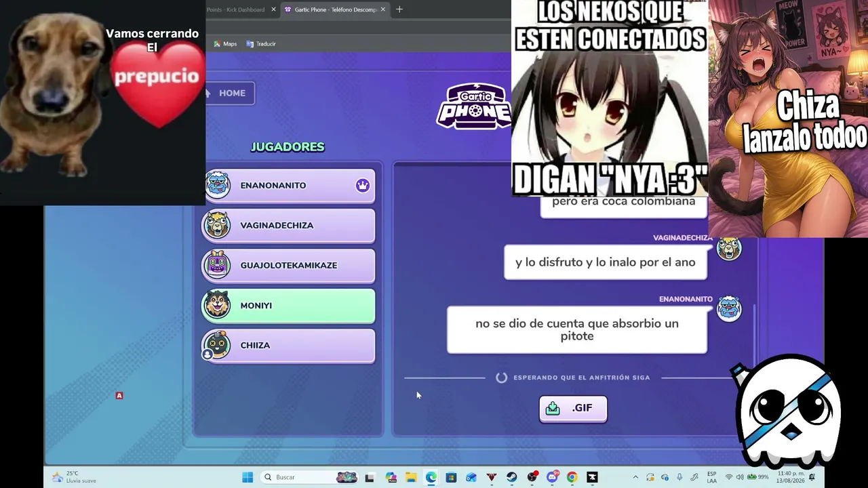Select the highlighted MONIYI player row
868x488 pixels.
(x=289, y=305)
